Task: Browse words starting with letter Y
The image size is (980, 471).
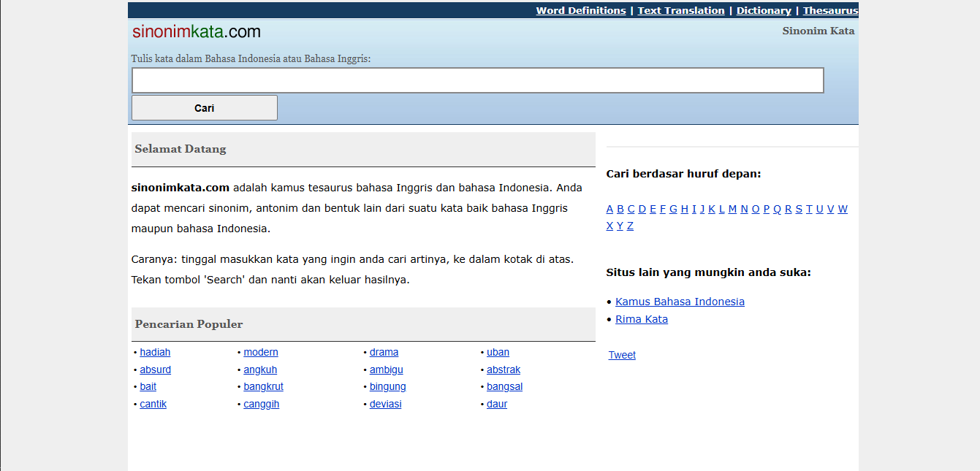Action: click(620, 226)
